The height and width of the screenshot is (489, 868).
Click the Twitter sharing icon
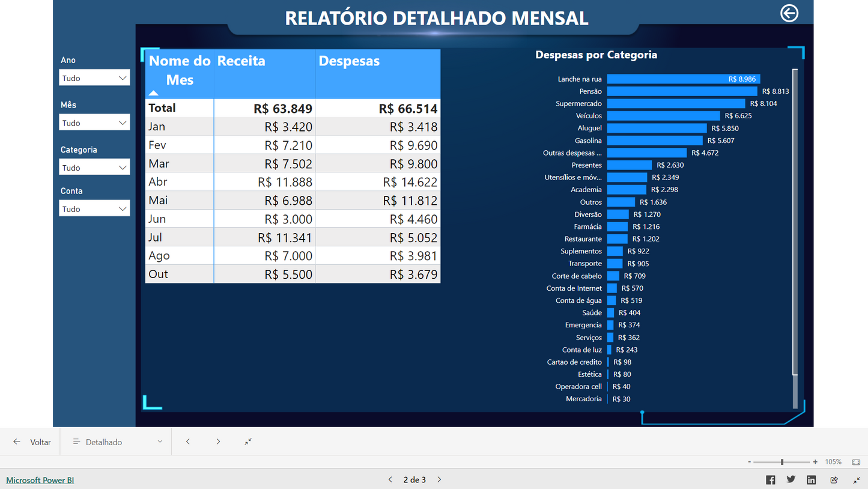pos(791,479)
